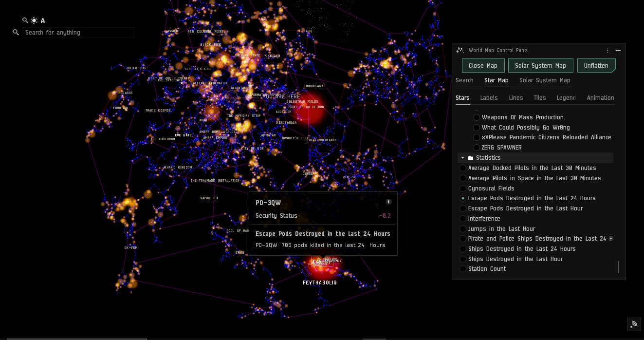
Task: Click the constellation icon in panel title
Action: click(x=460, y=50)
